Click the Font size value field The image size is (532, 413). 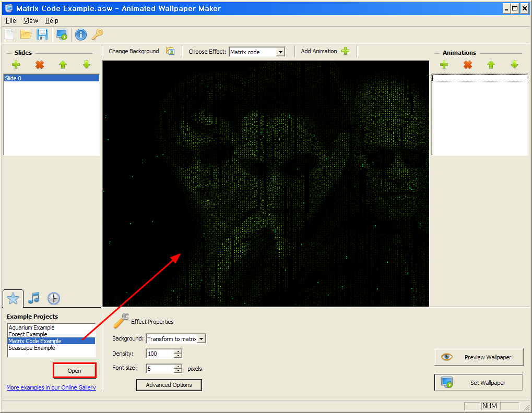pos(160,369)
